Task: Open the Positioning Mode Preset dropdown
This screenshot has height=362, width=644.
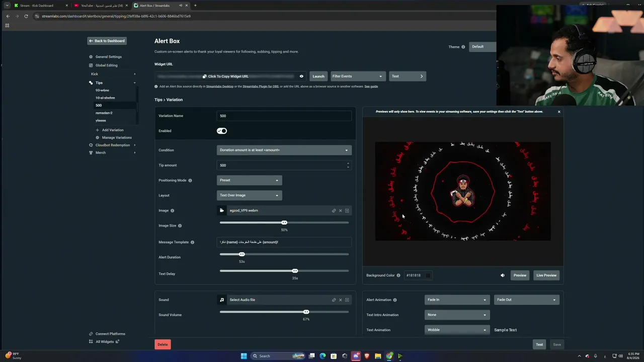Action: coord(250,180)
